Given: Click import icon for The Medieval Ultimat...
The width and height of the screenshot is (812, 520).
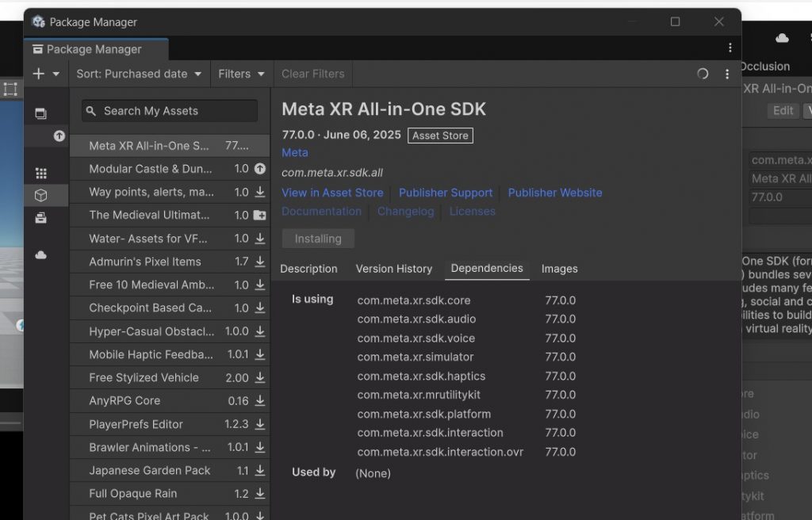Looking at the screenshot, I should (260, 215).
